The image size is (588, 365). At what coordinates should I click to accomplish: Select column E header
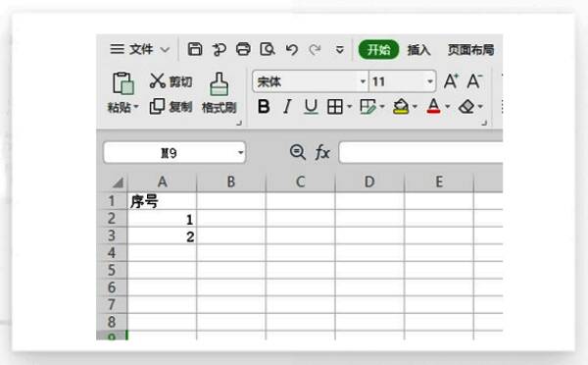(439, 182)
